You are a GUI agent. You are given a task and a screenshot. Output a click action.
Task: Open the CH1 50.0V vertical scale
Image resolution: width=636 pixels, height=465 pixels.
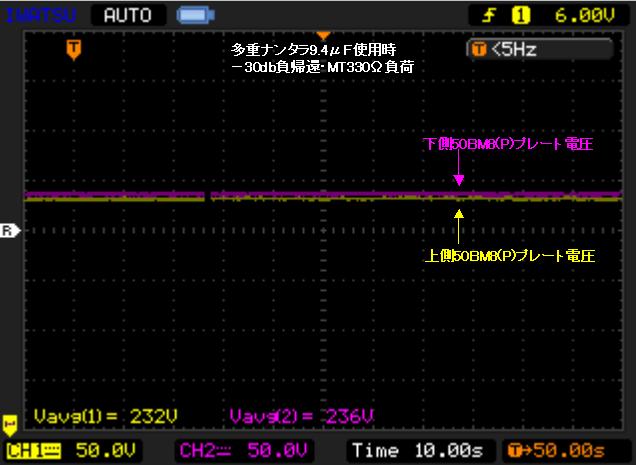[x=106, y=450]
